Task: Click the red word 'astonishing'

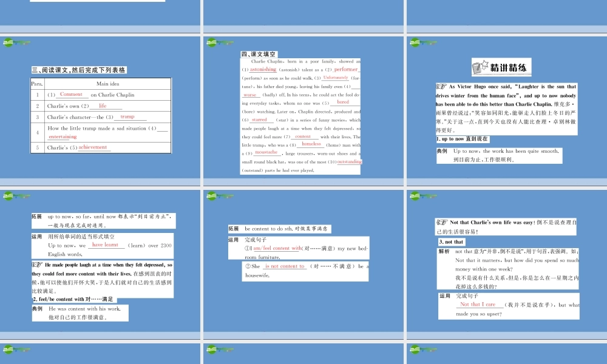Action: point(263,69)
